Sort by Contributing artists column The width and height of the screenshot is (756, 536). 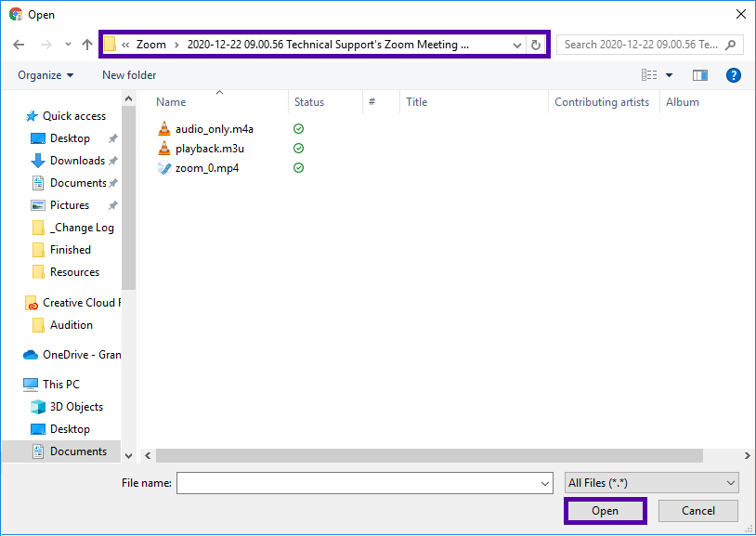point(604,102)
